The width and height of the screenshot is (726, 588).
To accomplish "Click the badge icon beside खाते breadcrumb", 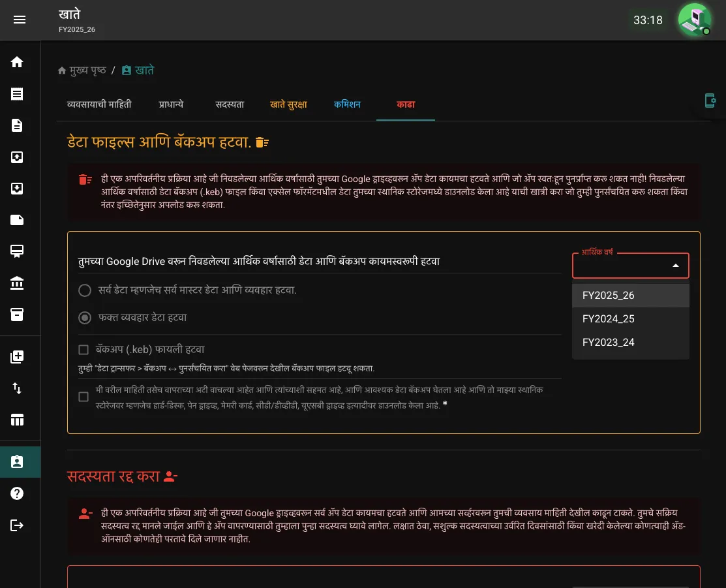I will (127, 70).
